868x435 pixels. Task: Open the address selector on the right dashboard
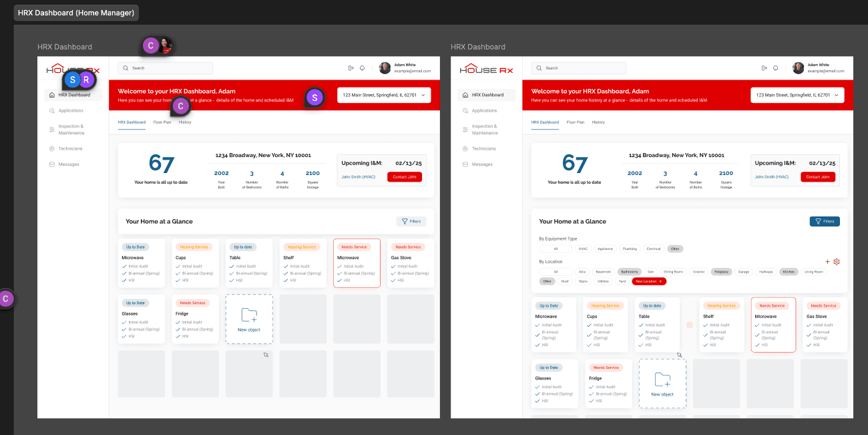click(x=797, y=95)
